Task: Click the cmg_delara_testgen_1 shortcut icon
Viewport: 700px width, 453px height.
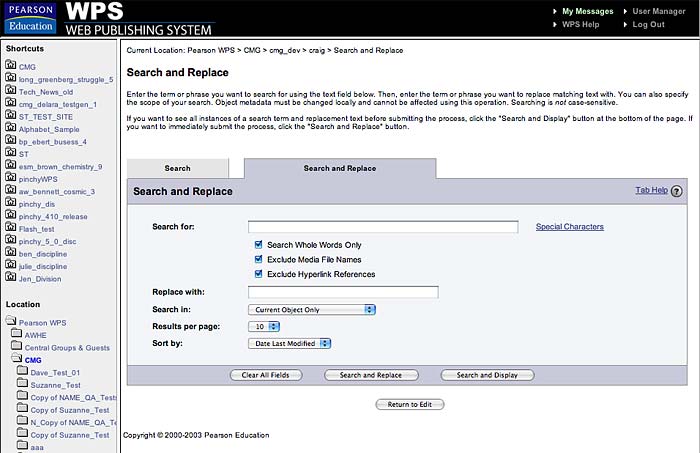Action: click(x=11, y=102)
